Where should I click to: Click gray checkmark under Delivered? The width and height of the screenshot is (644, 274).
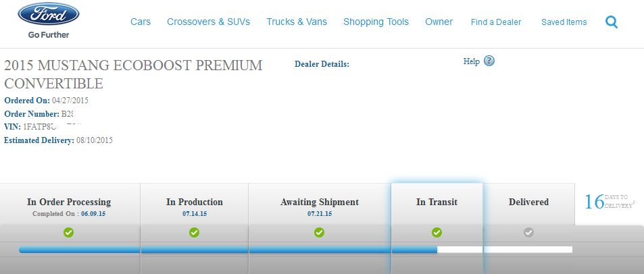528,233
